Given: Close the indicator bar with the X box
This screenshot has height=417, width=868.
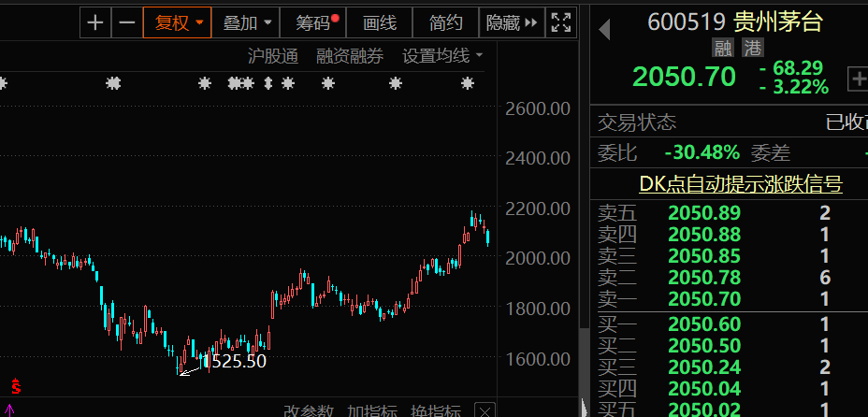Looking at the screenshot, I should [485, 410].
